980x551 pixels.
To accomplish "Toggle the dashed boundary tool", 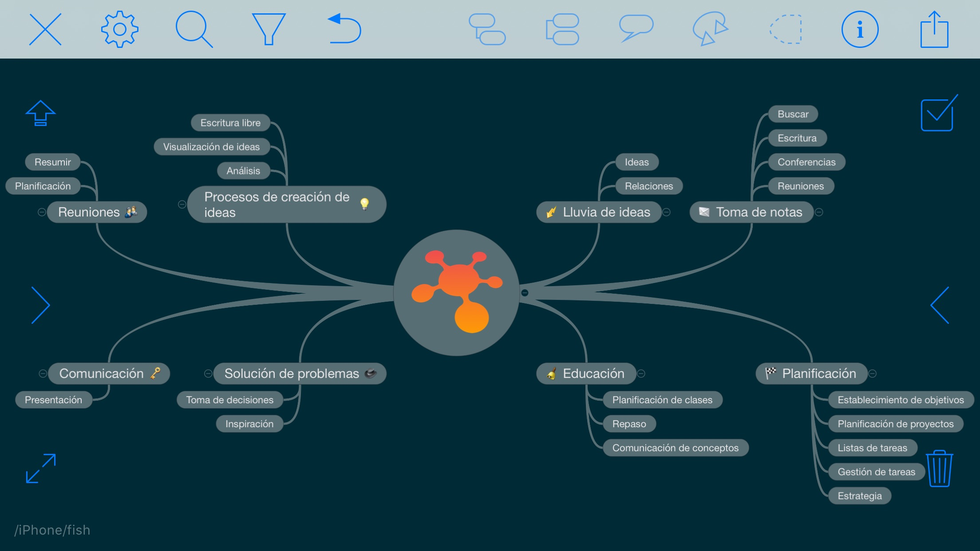I will [786, 29].
